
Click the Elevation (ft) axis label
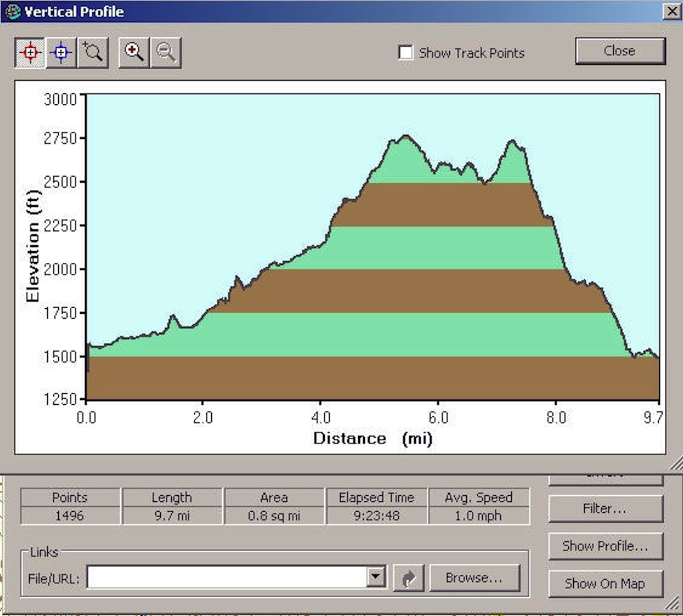tap(33, 246)
